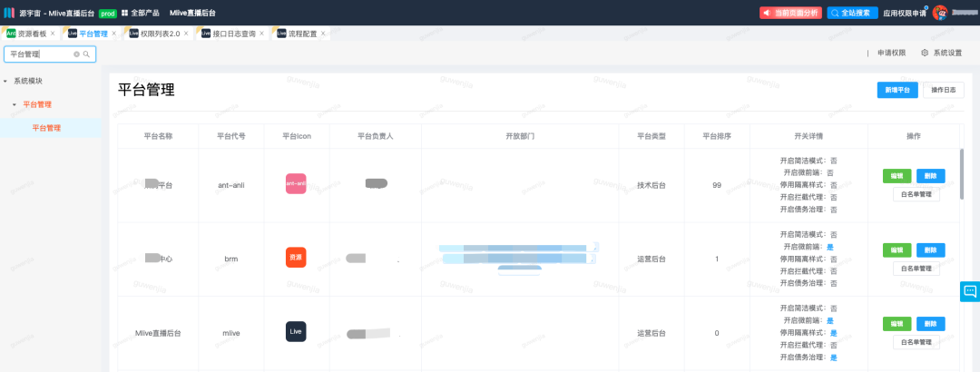The image size is (980, 372).
Task: Click the 平台排序 column header
Action: [717, 136]
